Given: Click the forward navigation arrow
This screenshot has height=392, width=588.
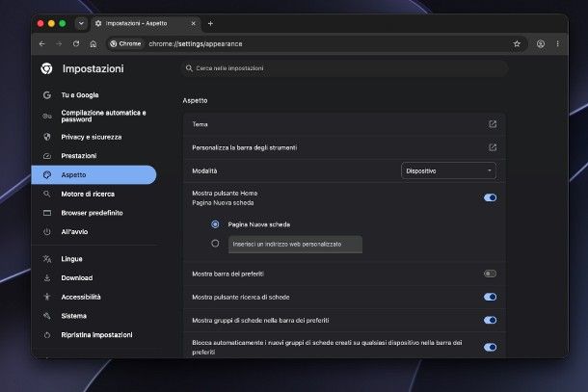Looking at the screenshot, I should click(x=59, y=44).
